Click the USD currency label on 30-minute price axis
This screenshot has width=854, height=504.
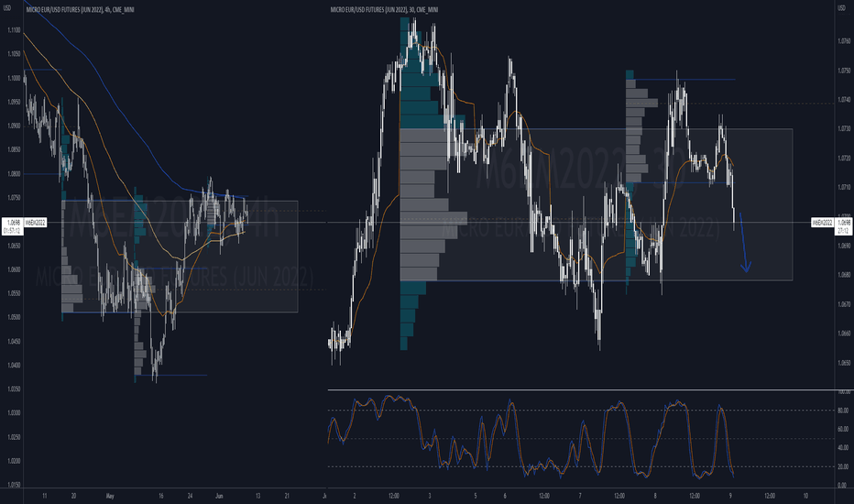pos(840,8)
